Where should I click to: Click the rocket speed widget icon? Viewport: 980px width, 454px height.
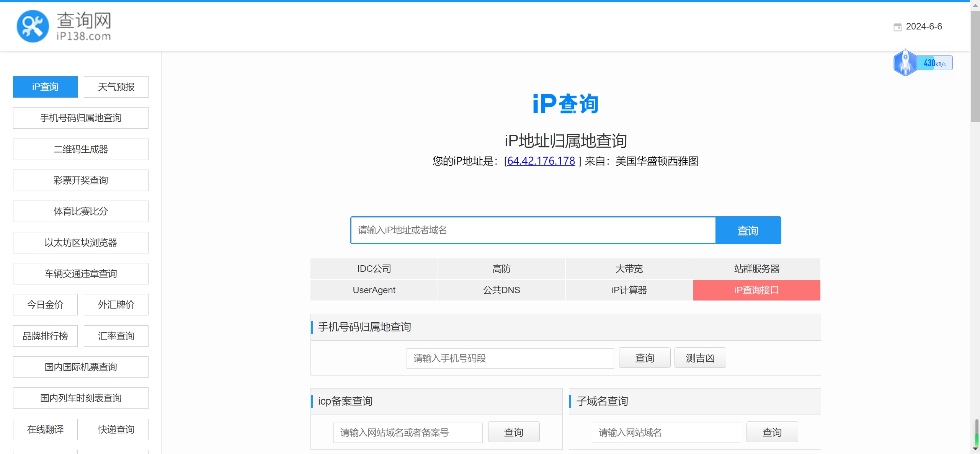tap(905, 63)
